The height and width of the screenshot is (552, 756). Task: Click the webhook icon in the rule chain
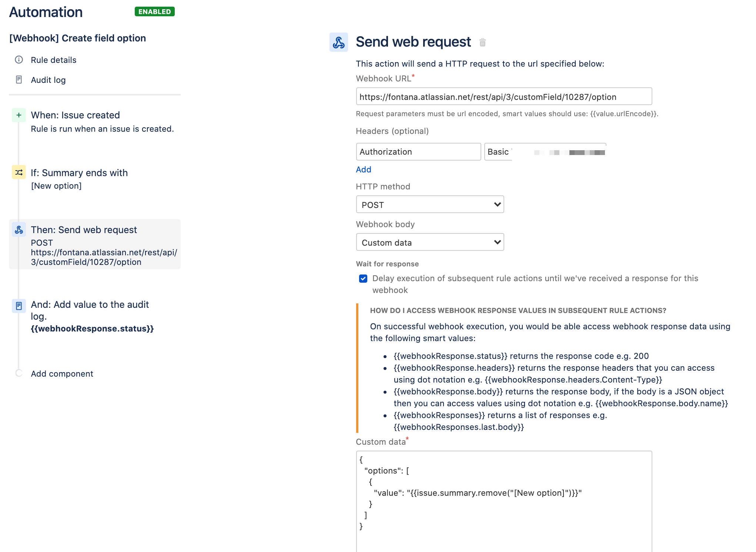click(x=19, y=230)
